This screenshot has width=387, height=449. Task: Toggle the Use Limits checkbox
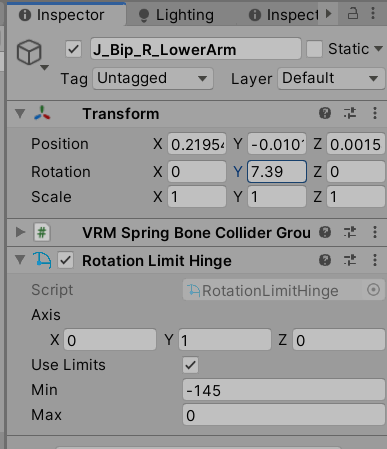191,365
